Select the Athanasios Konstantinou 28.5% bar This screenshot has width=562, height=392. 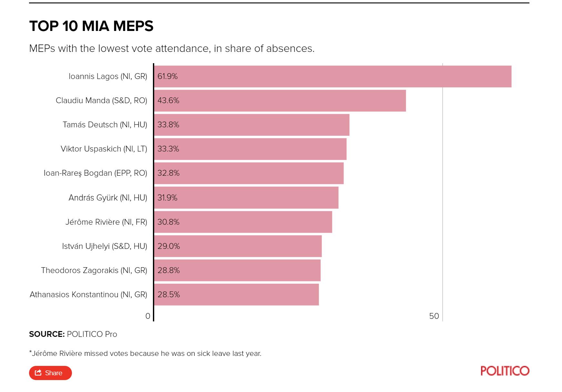click(236, 294)
